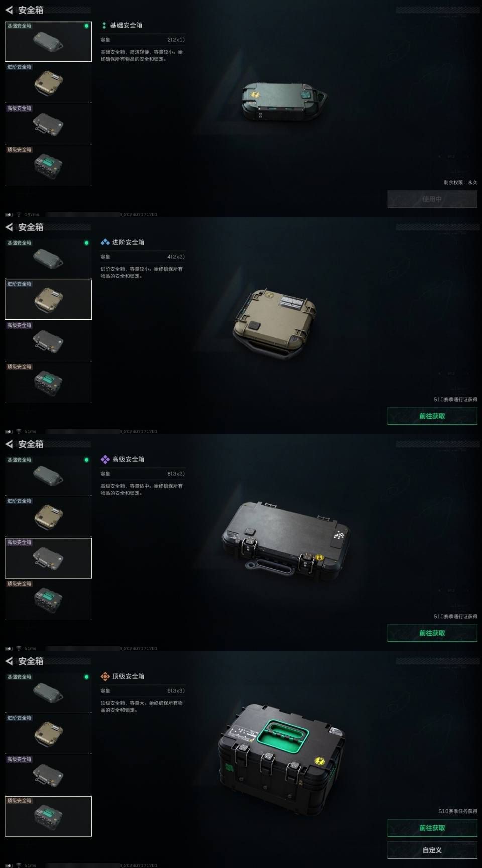
Task: Click purple rarity icon beside 高级安全箱 title
Action: [x=105, y=459]
